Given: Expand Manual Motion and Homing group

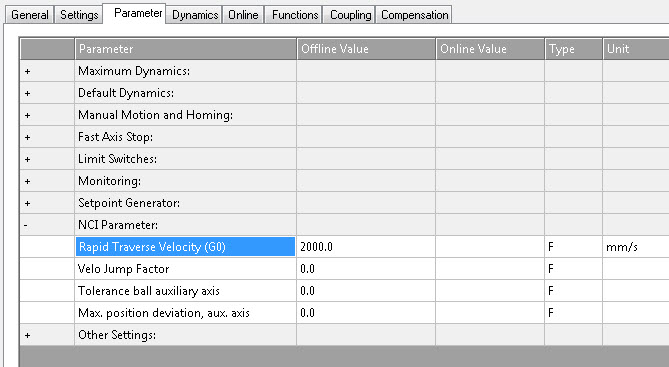Looking at the screenshot, I should [27, 115].
